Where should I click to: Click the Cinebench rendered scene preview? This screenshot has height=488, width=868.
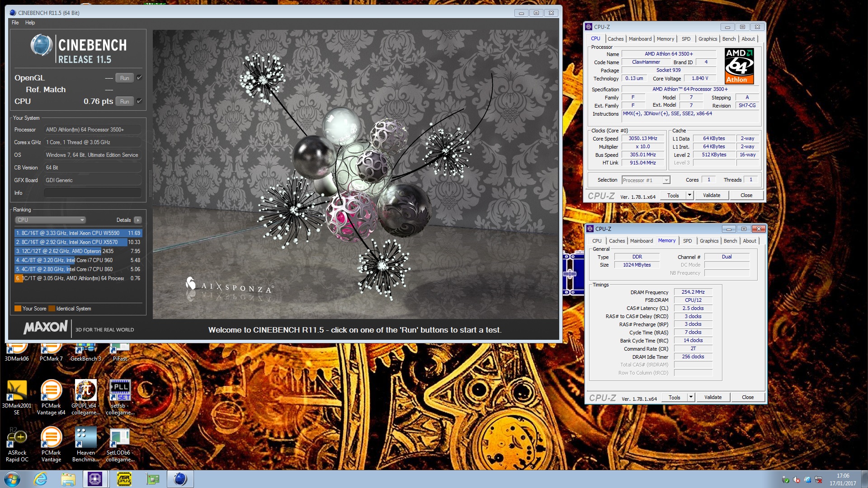coord(355,174)
